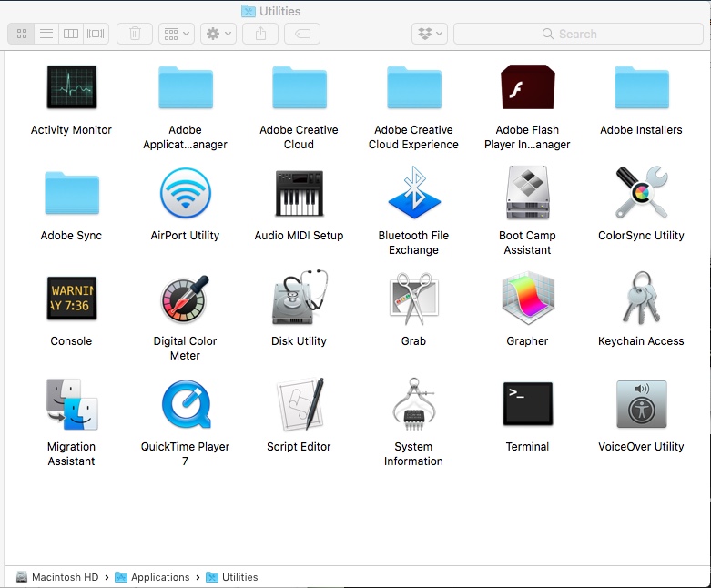Viewport: 711px width, 588px height.
Task: Select the Bluetooth File Exchange icon
Action: click(x=414, y=193)
